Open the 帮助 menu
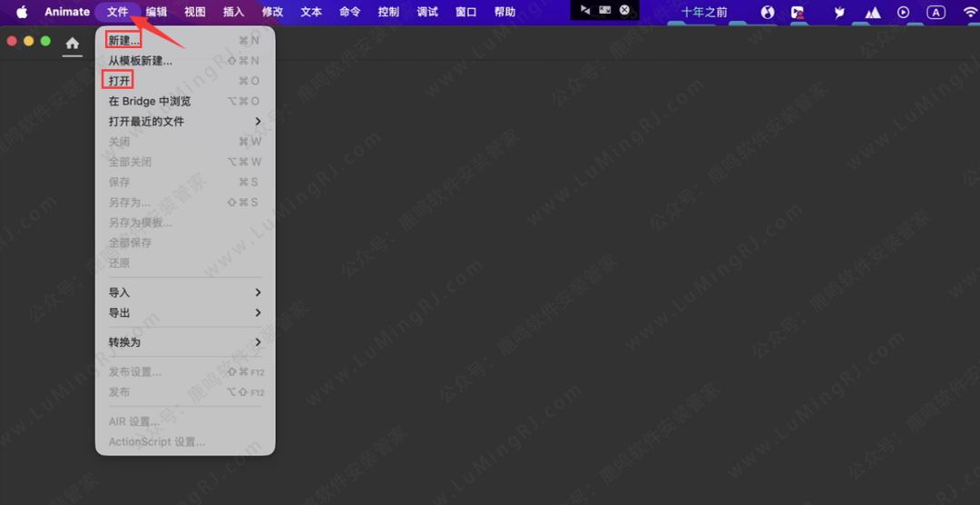This screenshot has height=505, width=980. coord(505,12)
